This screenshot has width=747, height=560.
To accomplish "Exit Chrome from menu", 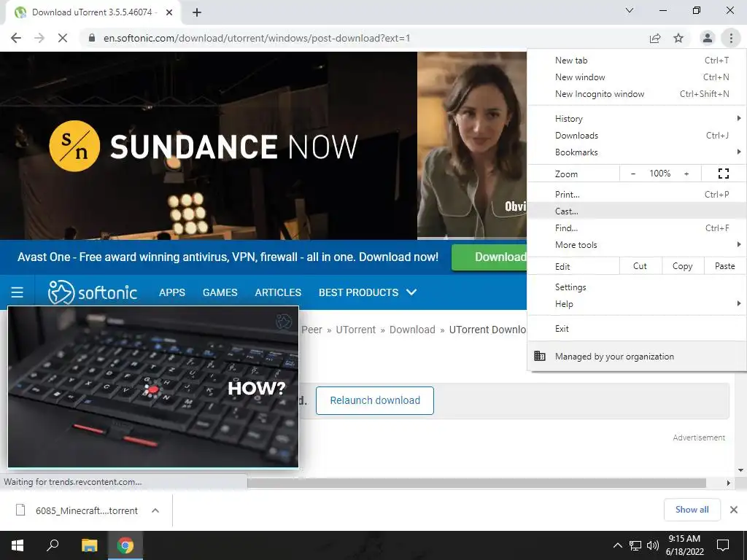I will 637,329.
